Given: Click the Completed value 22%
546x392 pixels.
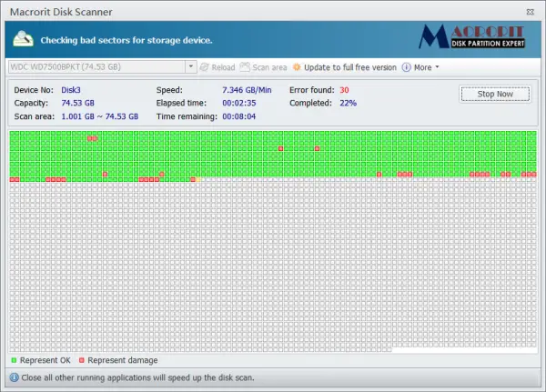Looking at the screenshot, I should tap(348, 103).
